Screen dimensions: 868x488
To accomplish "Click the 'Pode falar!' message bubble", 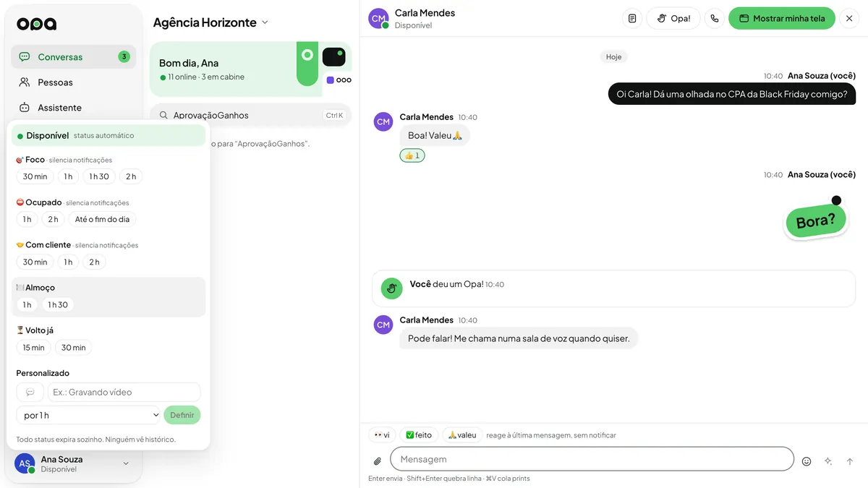I will pos(519,338).
